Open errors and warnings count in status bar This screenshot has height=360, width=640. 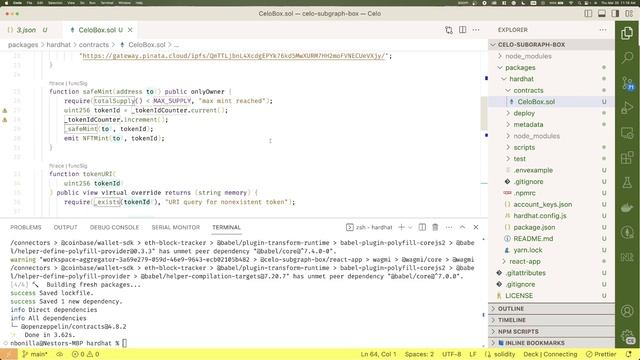[x=85, y=354]
